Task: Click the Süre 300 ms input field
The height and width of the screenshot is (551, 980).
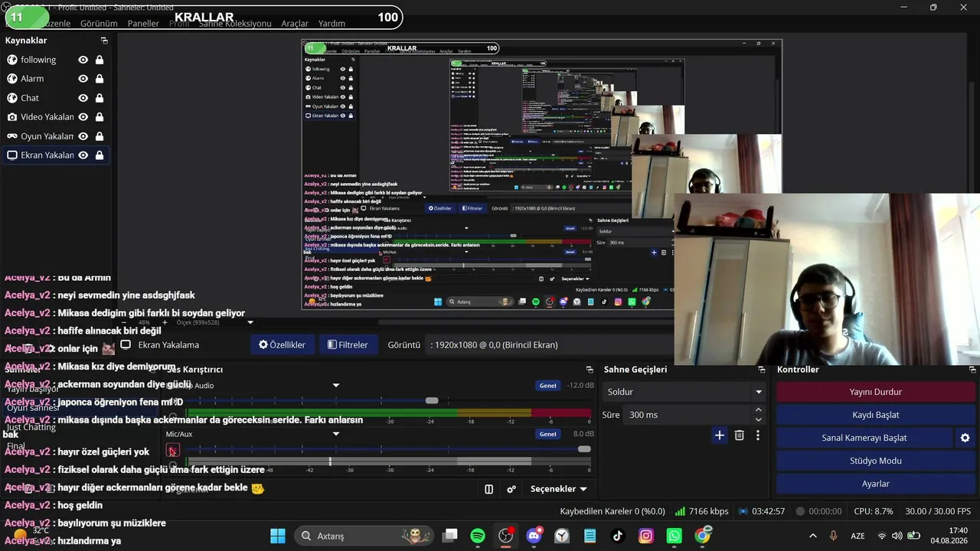Action: tap(688, 415)
